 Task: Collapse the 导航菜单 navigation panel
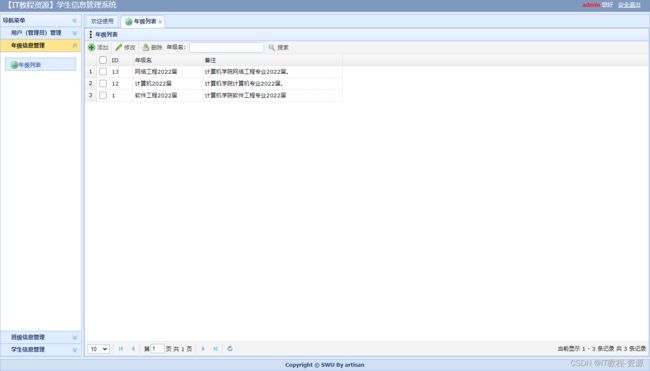[x=75, y=20]
